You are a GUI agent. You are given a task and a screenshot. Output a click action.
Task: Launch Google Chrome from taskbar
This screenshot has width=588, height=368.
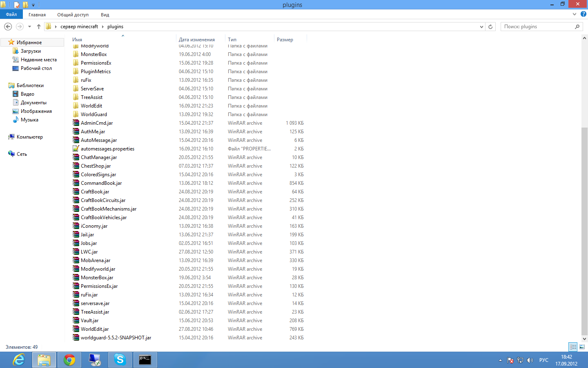[69, 360]
